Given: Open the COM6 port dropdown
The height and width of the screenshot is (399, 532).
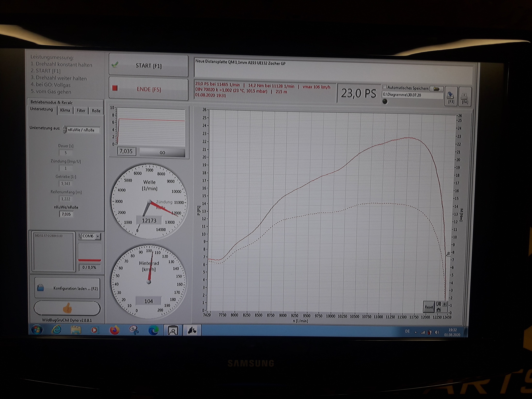Looking at the screenshot, I should 98,236.
